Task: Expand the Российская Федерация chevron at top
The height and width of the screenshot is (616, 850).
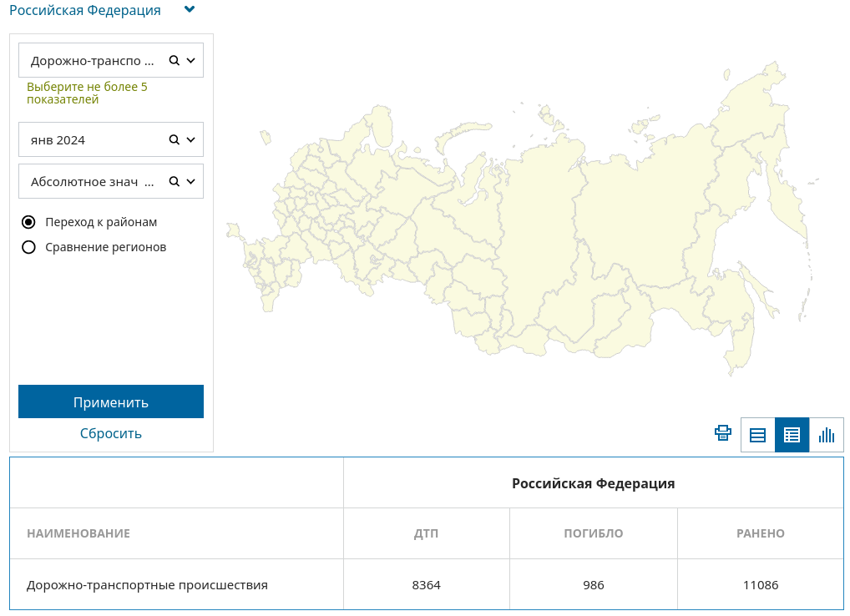Action: 190,10
